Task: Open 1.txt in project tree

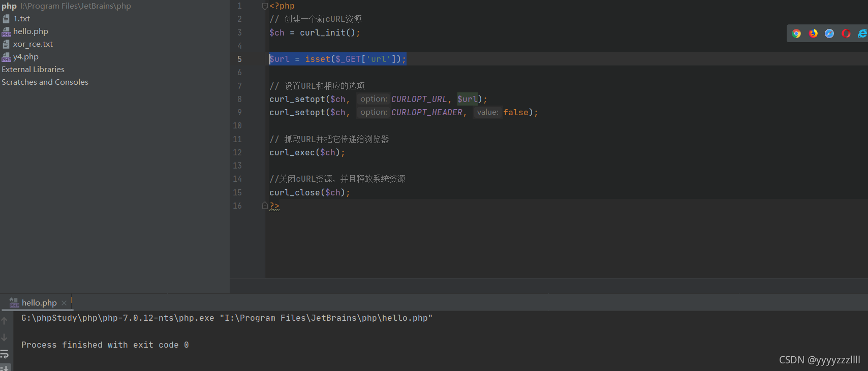Action: click(21, 19)
